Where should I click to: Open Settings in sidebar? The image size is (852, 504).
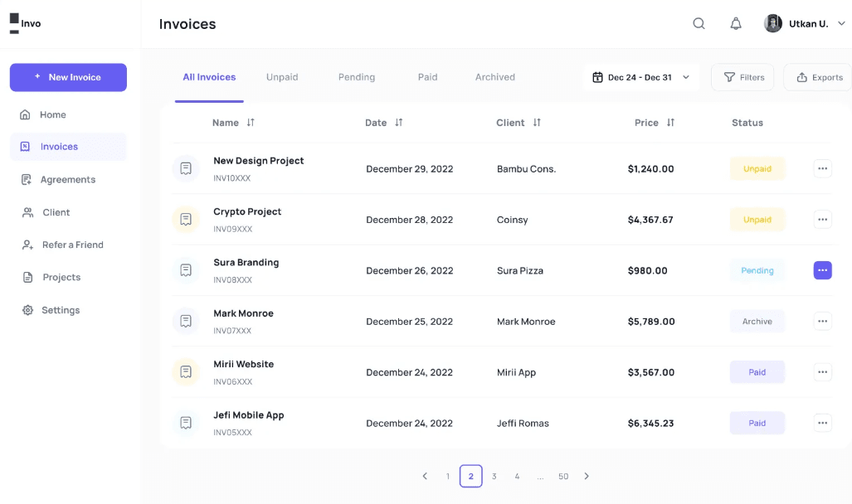point(51,310)
